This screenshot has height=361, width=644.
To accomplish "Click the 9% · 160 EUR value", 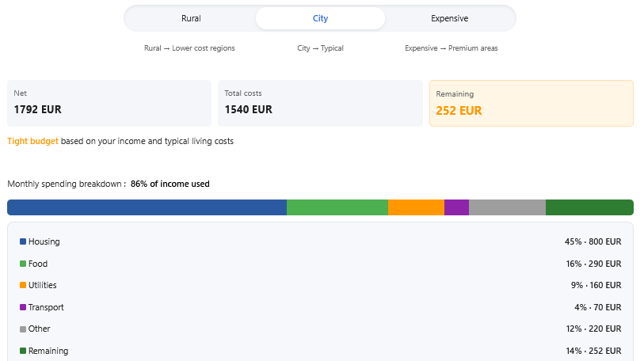I will (596, 285).
